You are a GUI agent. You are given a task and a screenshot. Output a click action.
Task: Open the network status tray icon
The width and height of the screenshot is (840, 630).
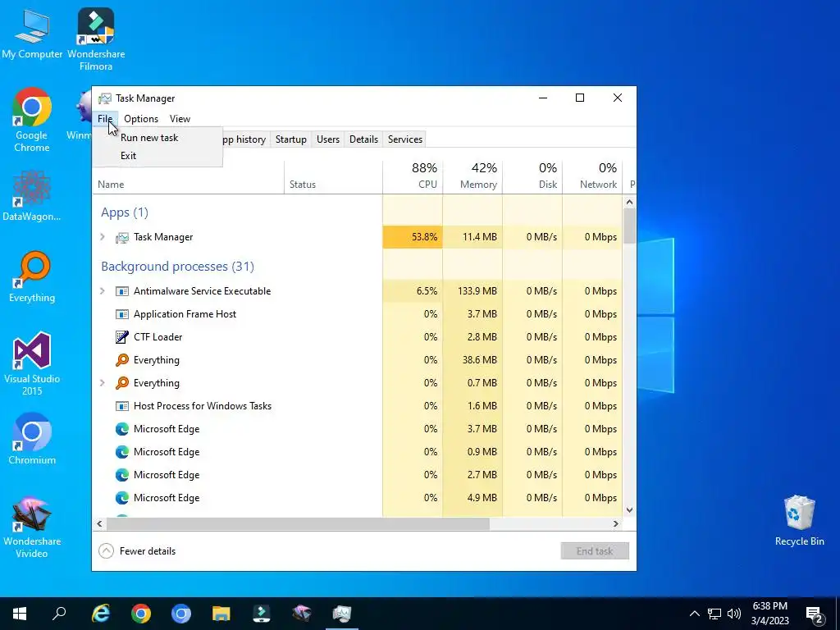714,614
